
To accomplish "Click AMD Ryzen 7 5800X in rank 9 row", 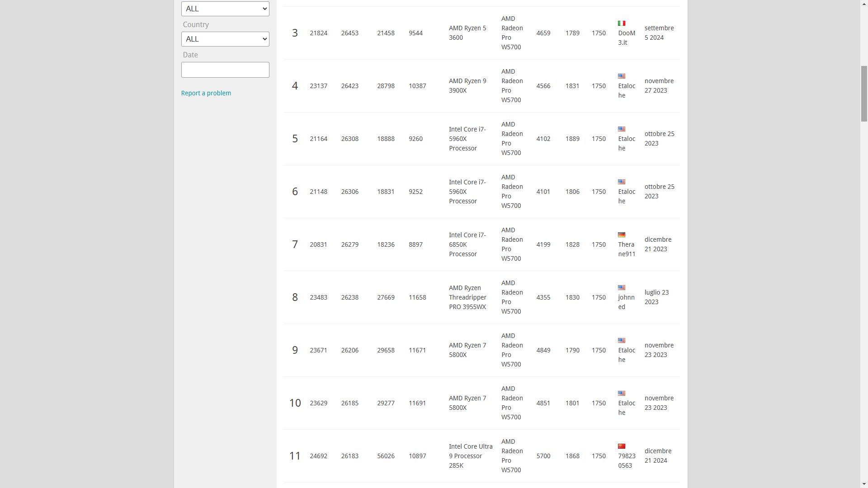I will (x=467, y=350).
